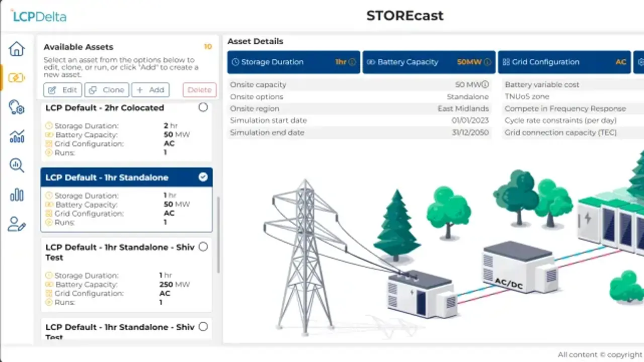
Task: Open the Storage Duration tab
Action: coord(294,62)
